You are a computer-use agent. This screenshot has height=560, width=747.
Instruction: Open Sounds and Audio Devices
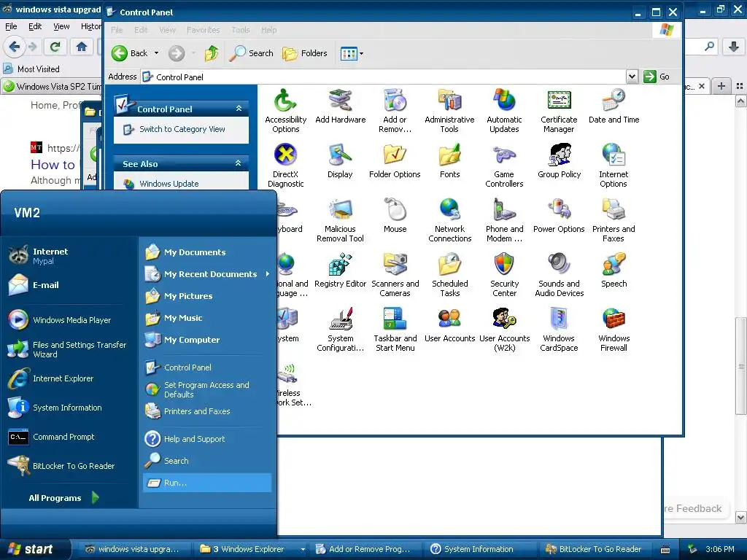pos(559,275)
